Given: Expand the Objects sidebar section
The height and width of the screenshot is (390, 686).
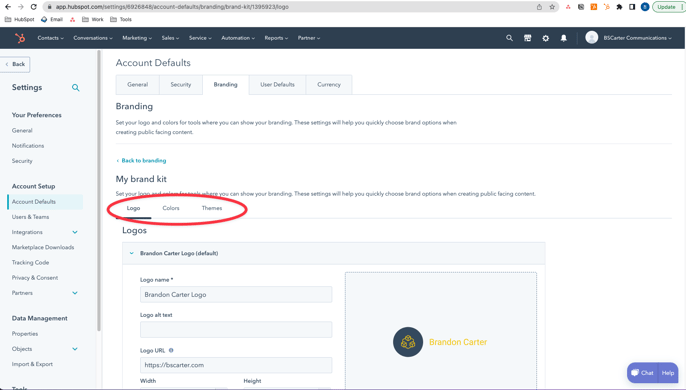Looking at the screenshot, I should [75, 349].
